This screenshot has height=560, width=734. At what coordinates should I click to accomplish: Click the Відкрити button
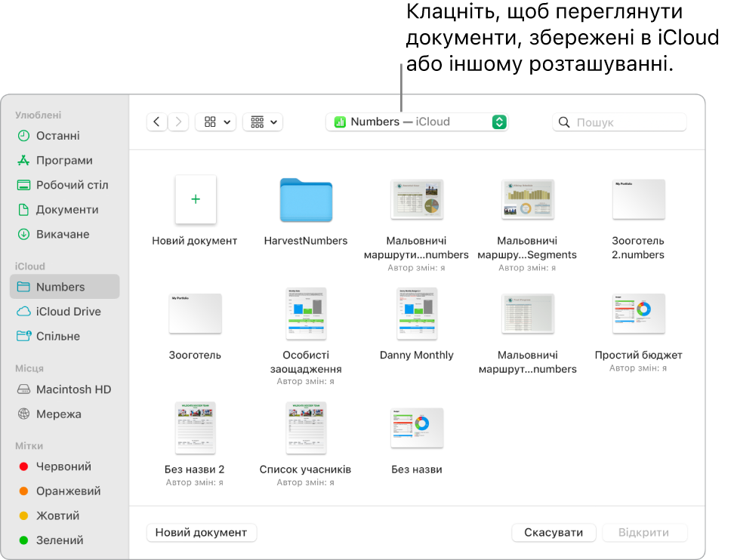click(644, 532)
